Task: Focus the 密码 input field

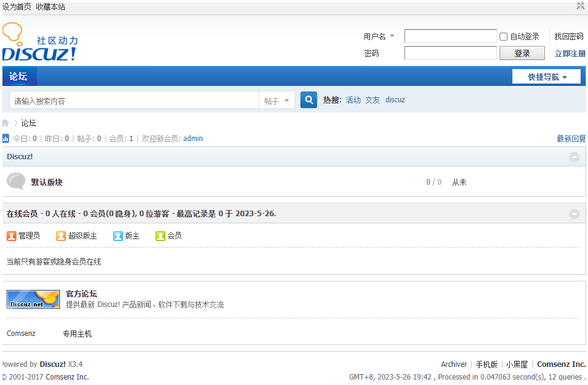Action: tap(451, 53)
